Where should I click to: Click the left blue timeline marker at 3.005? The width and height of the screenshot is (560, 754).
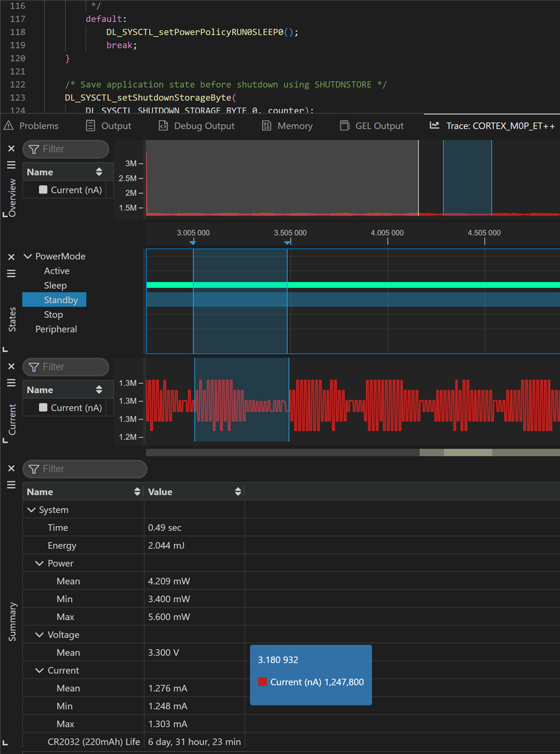(193, 242)
